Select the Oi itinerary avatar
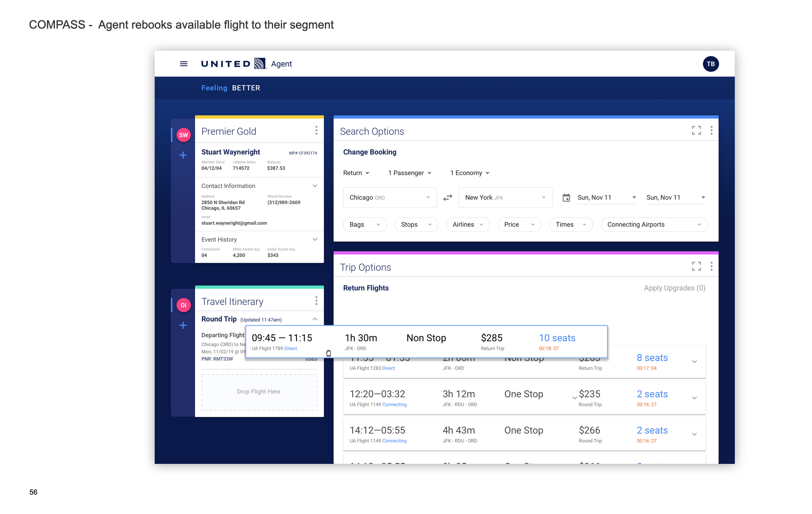The image size is (812, 514). coord(184,305)
